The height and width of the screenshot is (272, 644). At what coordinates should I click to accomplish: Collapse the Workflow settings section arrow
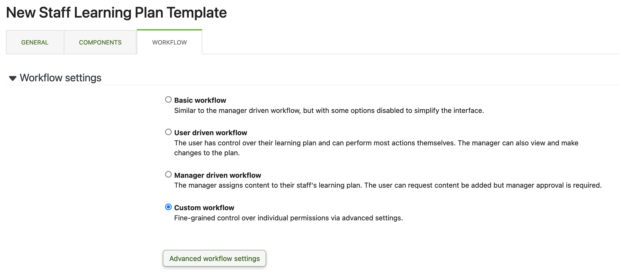coord(13,78)
